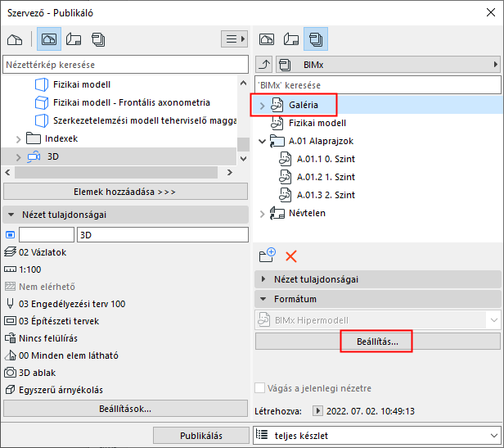The width and height of the screenshot is (504, 448).
Task: Click the view name field containing 3D
Action: point(163,234)
